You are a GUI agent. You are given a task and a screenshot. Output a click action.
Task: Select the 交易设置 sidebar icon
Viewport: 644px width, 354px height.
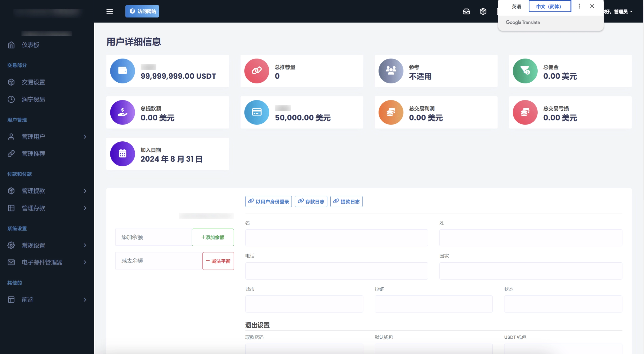(x=11, y=82)
